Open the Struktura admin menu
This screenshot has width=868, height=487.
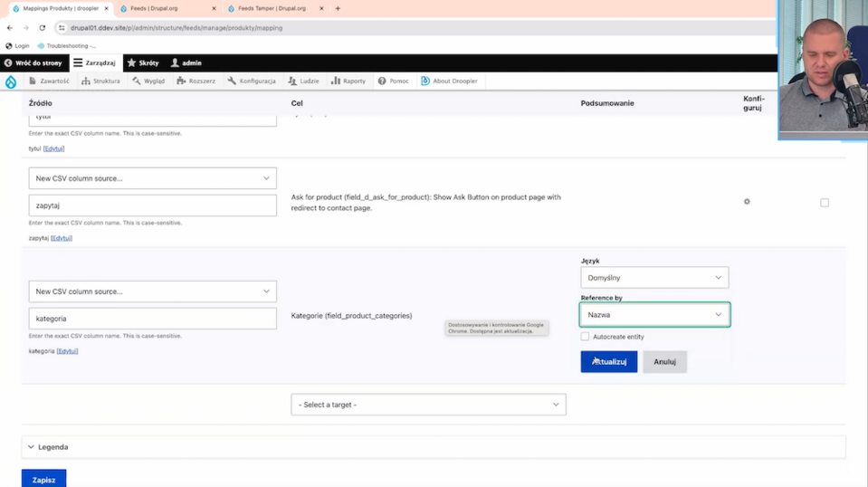pyautogui.click(x=100, y=81)
